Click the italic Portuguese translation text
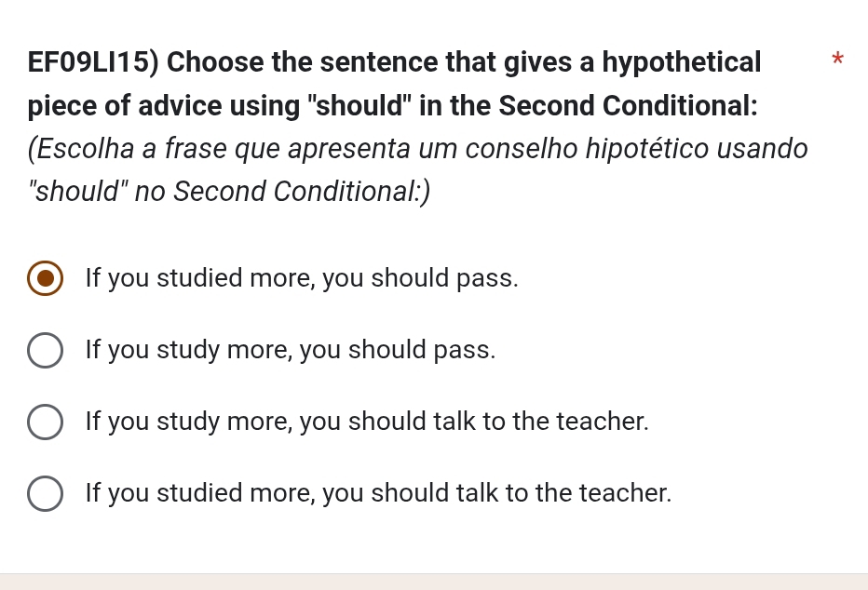This screenshot has height=590, width=868. pos(418,170)
